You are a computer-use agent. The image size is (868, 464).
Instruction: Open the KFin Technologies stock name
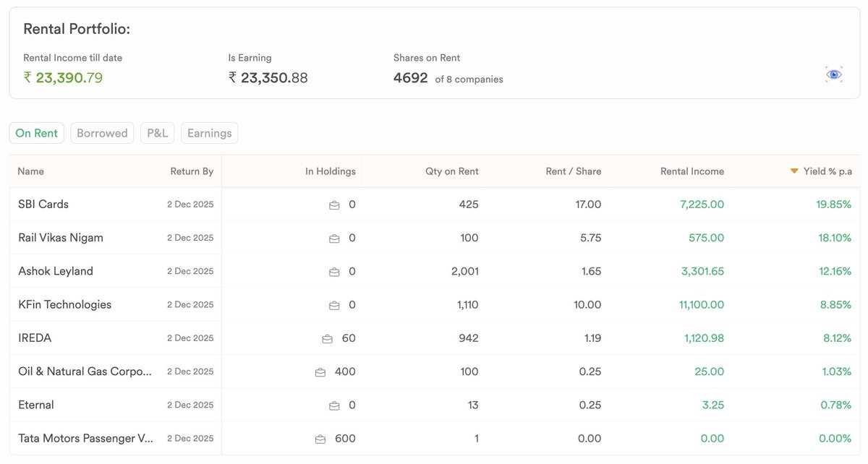pyautogui.click(x=65, y=304)
